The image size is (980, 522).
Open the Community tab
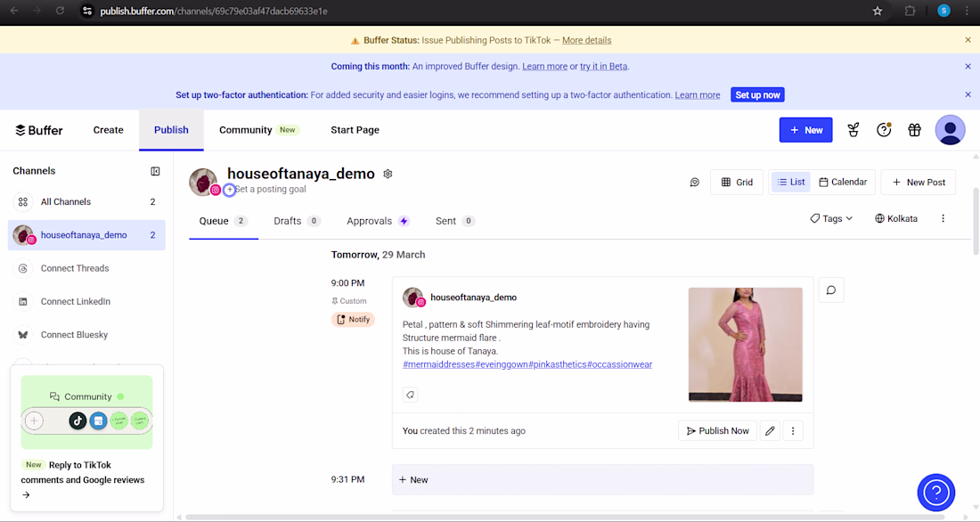258,130
